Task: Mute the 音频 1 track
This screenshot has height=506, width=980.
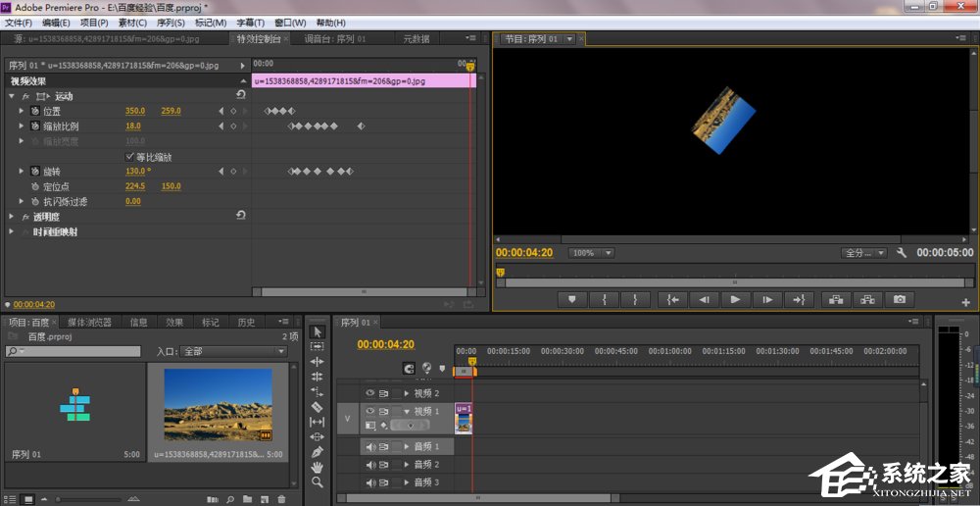Action: tap(370, 446)
